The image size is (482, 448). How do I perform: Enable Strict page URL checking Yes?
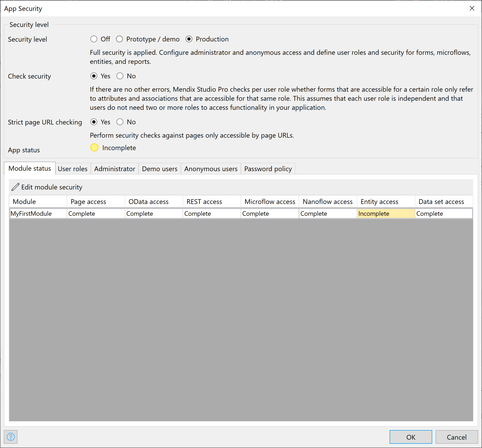click(x=94, y=122)
